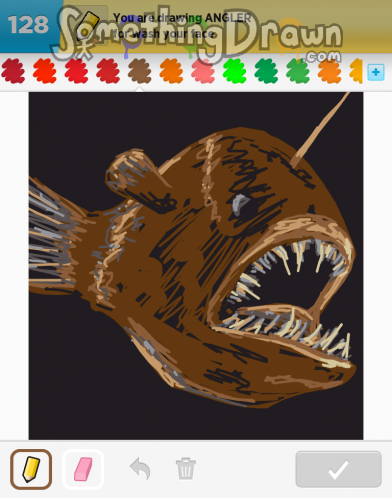
Task: Select the pink eraser tool
Action: [83, 469]
